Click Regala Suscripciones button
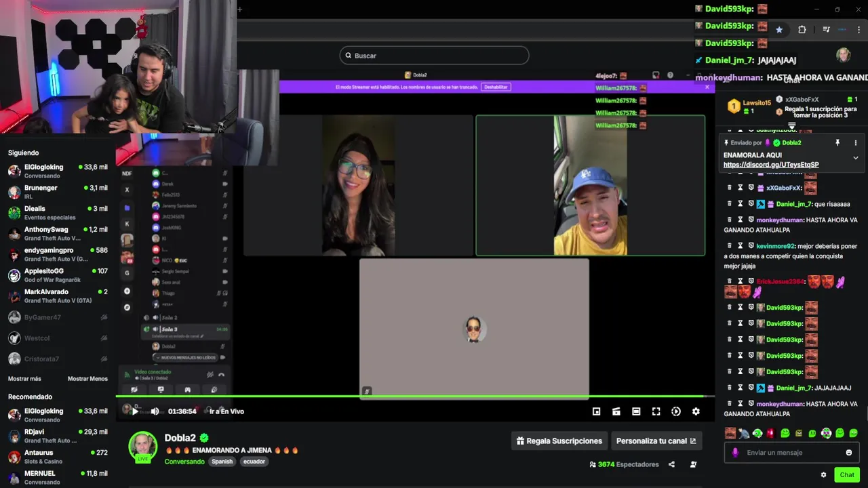The height and width of the screenshot is (488, 868). pyautogui.click(x=559, y=441)
